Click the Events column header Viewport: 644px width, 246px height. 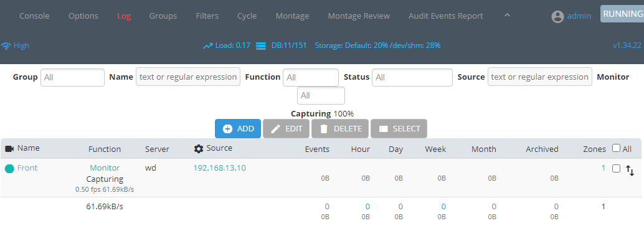coord(317,149)
